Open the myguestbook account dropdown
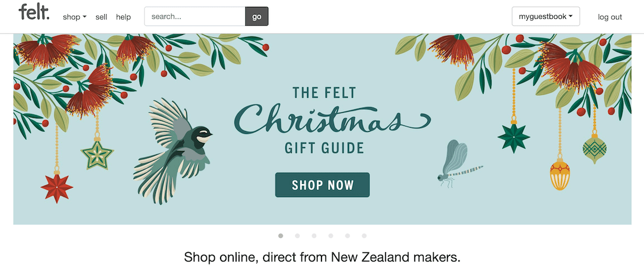The width and height of the screenshot is (644, 273). coord(545,17)
